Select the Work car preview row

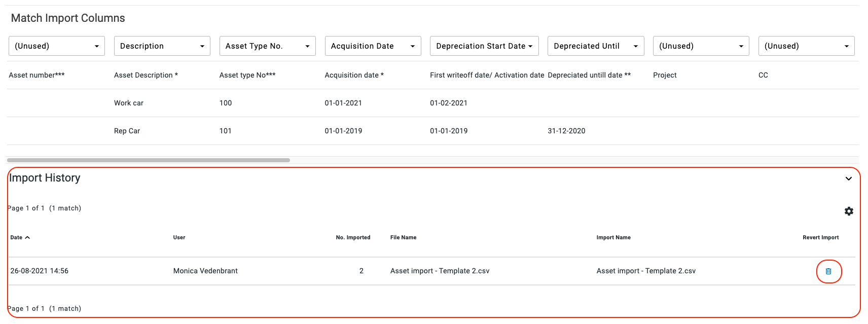pyautogui.click(x=129, y=103)
